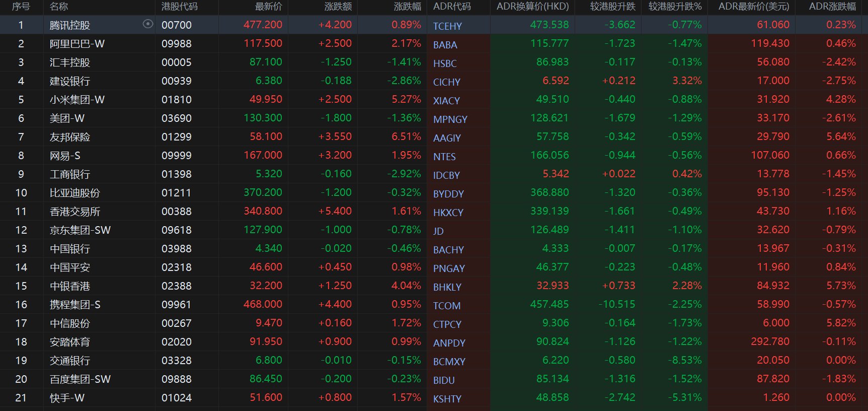The height and width of the screenshot is (411, 868).
Task: Click the -8.53% value in 交通银行 row
Action: pos(684,360)
